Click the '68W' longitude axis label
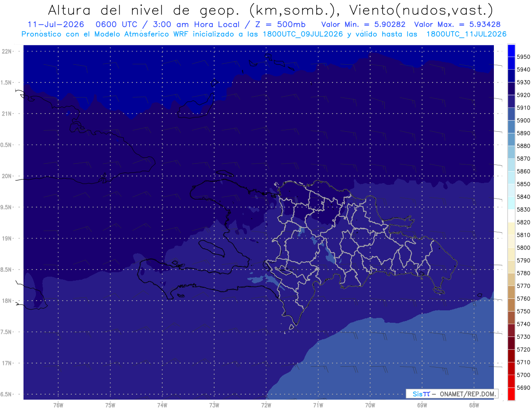This screenshot has height=411, width=532. click(474, 405)
